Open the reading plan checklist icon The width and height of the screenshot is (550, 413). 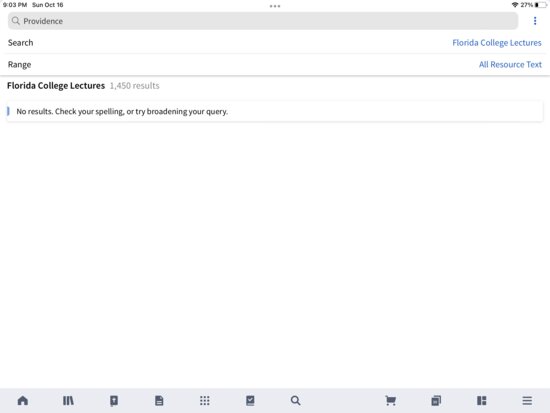250,400
